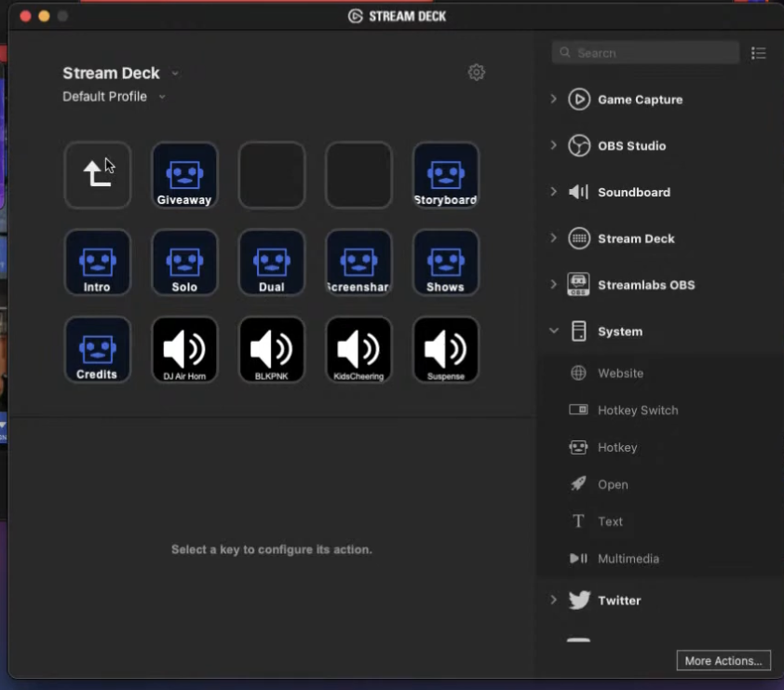Select the Giveaway hotkey key
The height and width of the screenshot is (690, 784).
click(x=184, y=175)
